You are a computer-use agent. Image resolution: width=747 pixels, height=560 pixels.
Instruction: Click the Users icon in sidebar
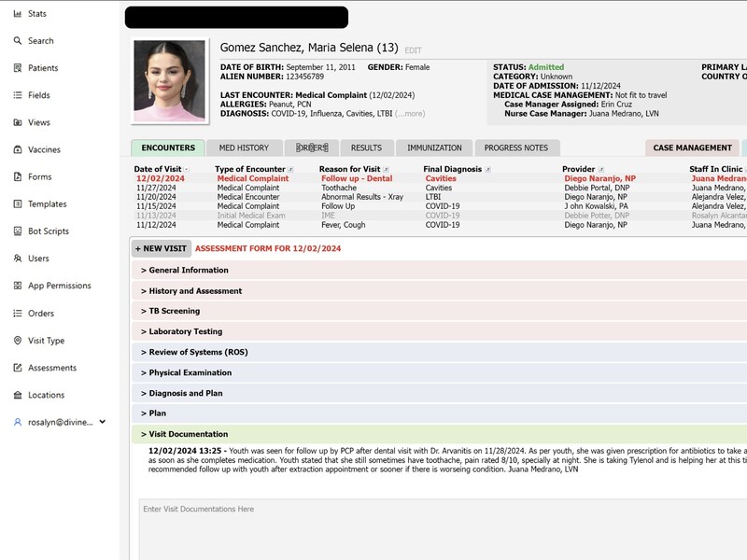18,259
